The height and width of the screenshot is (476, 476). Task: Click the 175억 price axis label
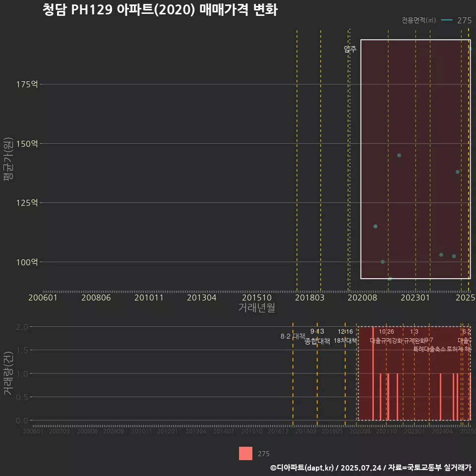[x=27, y=84]
